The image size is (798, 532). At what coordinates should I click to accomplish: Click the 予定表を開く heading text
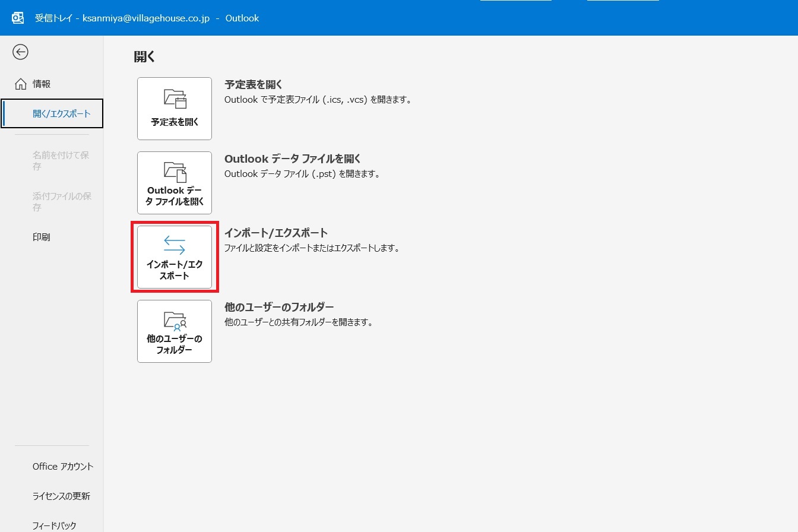click(254, 85)
